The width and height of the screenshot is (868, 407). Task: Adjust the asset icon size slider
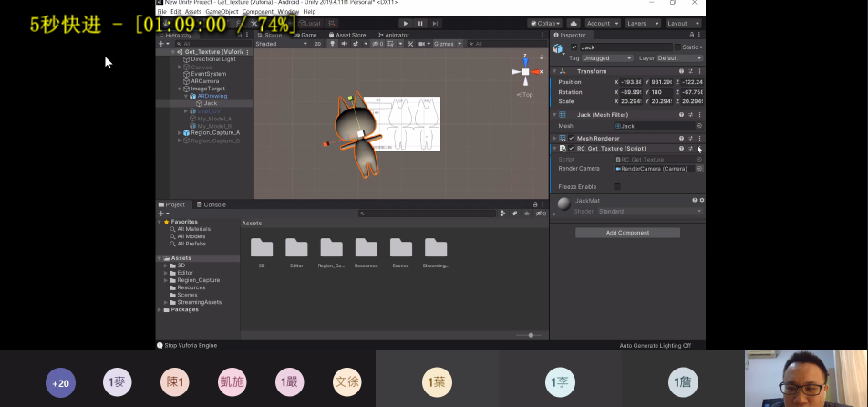click(530, 335)
